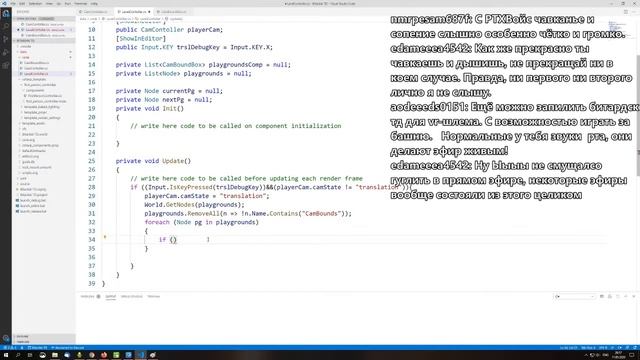Click the 'Update' breadcrumb item
The height and width of the screenshot is (360, 640).
pyautogui.click(x=174, y=19)
